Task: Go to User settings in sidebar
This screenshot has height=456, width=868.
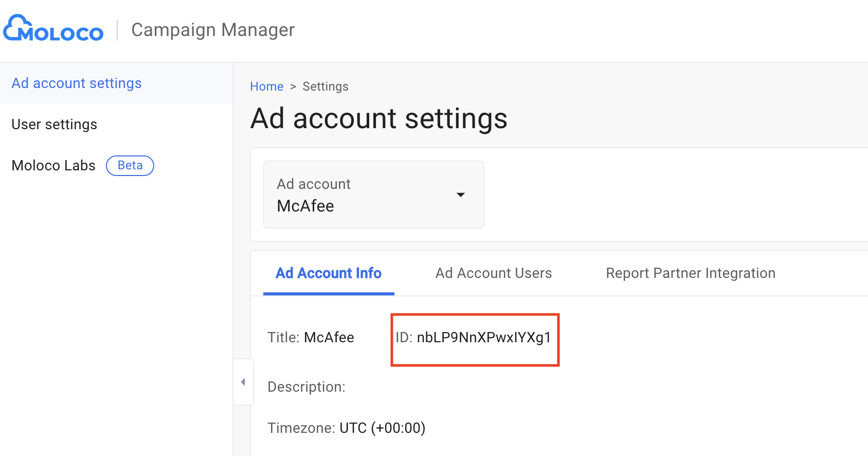Action: tap(55, 125)
